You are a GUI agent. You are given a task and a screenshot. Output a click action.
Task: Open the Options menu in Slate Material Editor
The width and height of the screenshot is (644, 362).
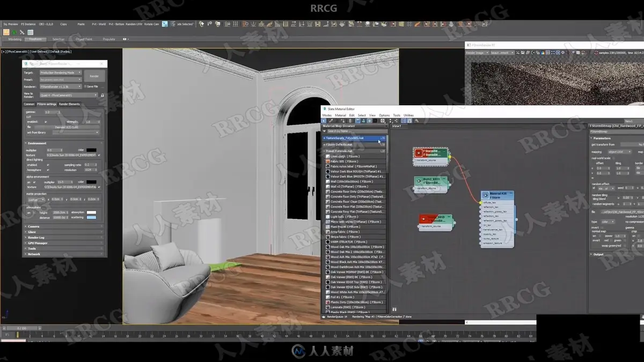pos(384,115)
